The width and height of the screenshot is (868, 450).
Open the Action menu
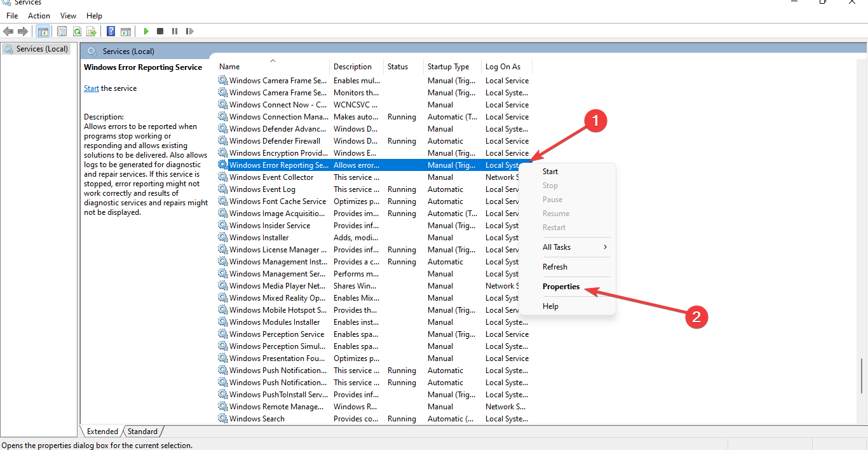[x=39, y=16]
